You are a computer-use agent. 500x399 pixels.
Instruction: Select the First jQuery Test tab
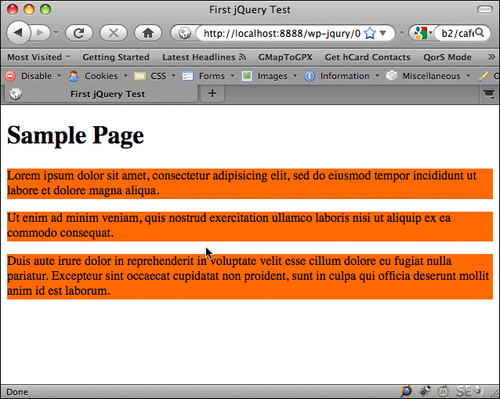pyautogui.click(x=101, y=94)
